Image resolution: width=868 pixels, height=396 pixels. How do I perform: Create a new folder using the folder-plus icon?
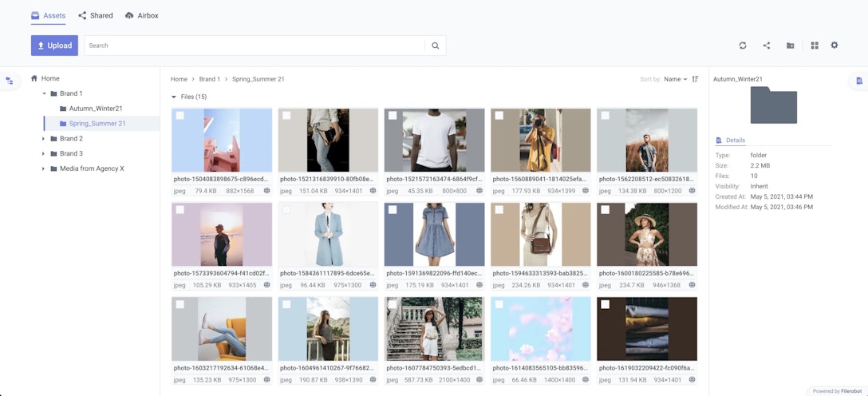(x=791, y=46)
